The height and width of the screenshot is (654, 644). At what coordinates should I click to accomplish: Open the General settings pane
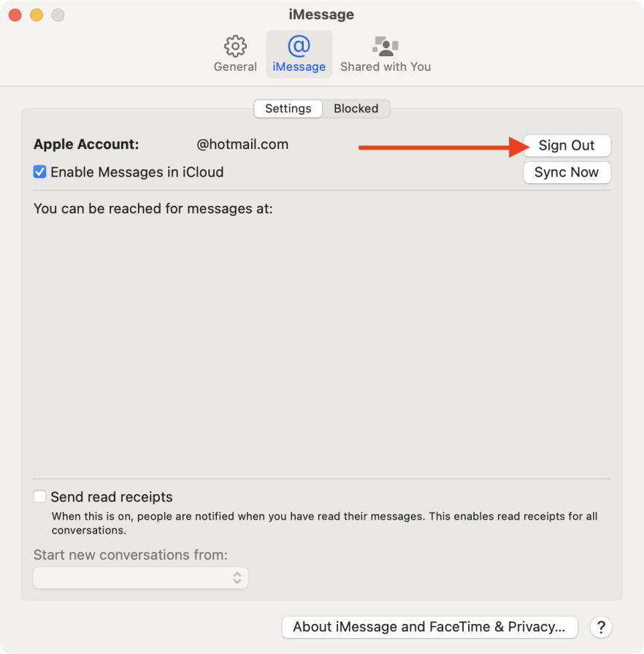tap(235, 53)
